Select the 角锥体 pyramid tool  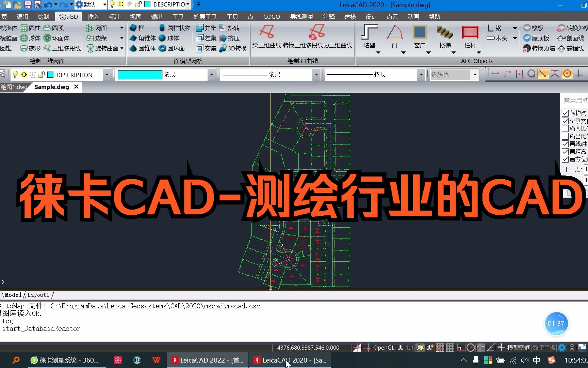[143, 38]
